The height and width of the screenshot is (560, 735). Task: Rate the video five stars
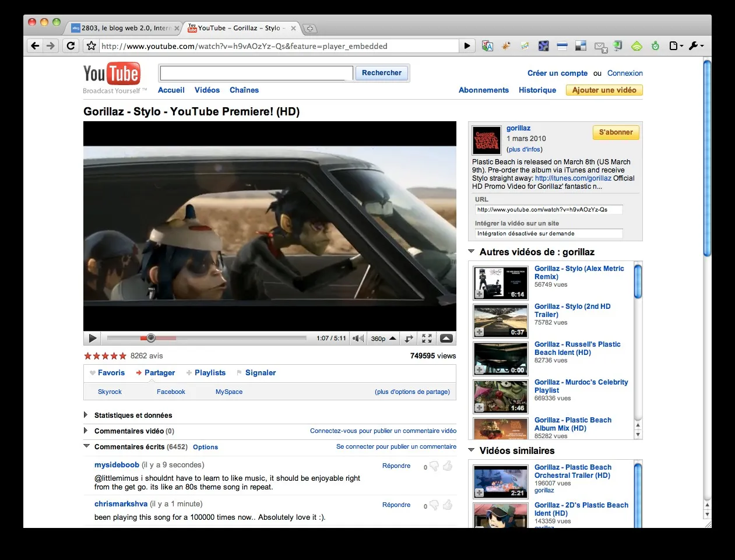point(122,356)
